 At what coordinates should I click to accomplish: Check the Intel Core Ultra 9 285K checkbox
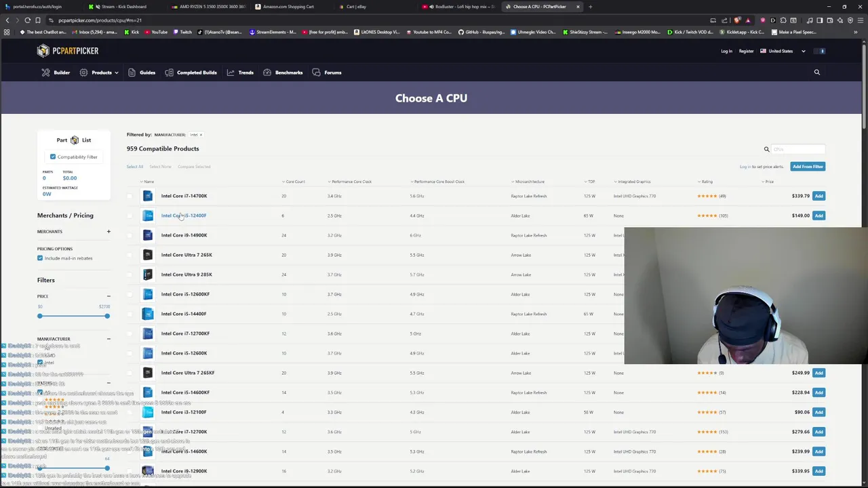point(130,274)
